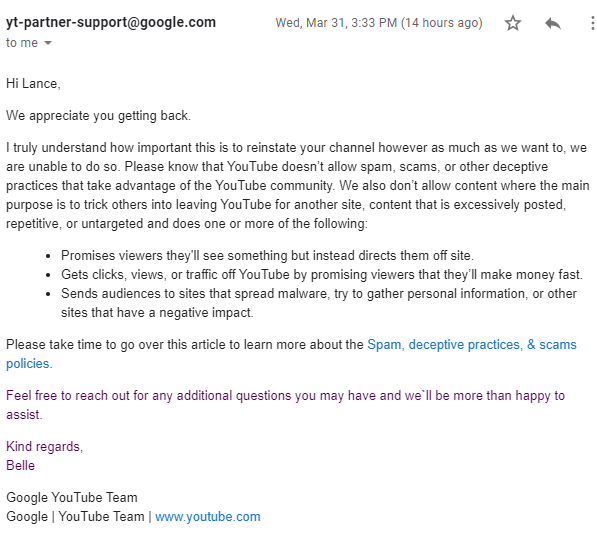Click sender yt-partner-support@google.com
Image resolution: width=597 pixels, height=536 pixels.
coord(111,22)
